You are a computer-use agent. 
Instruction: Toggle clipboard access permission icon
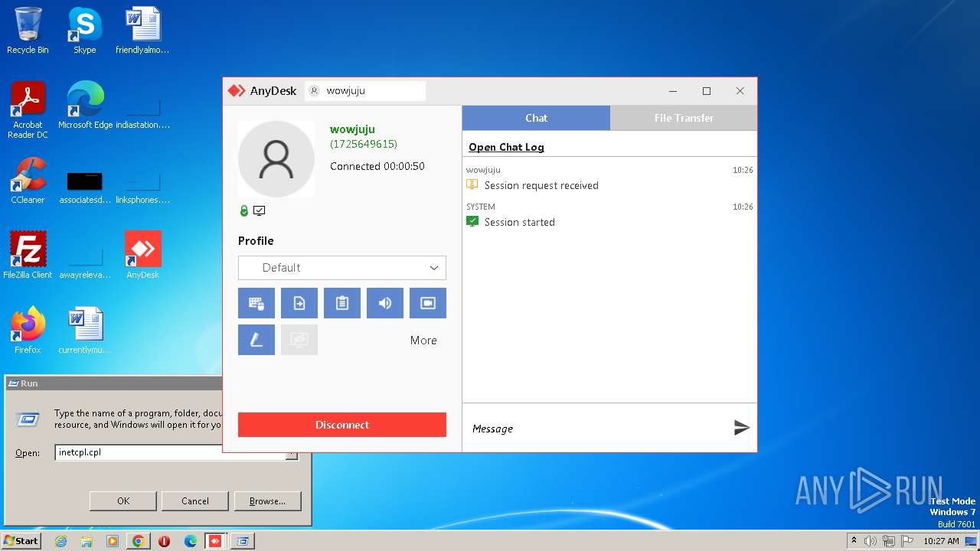(x=342, y=303)
